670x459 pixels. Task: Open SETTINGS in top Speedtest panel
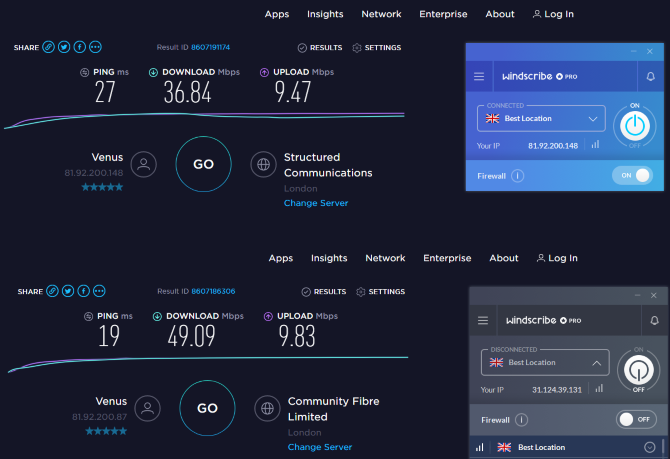(x=376, y=47)
